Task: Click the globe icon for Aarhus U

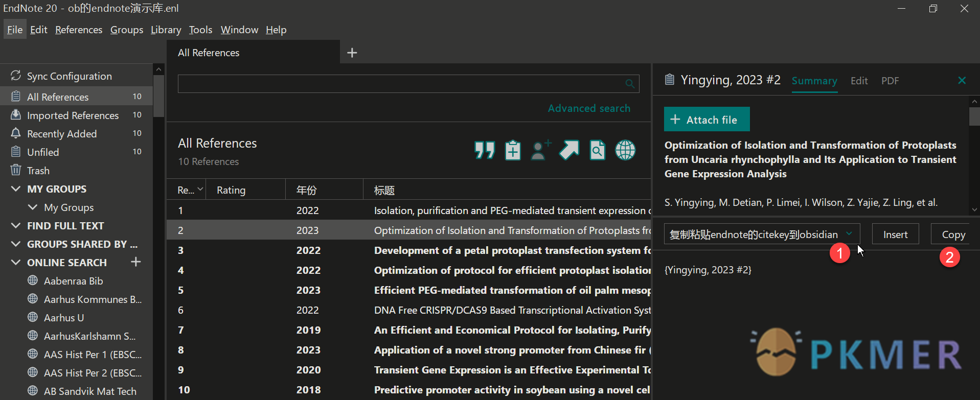Action: (33, 317)
